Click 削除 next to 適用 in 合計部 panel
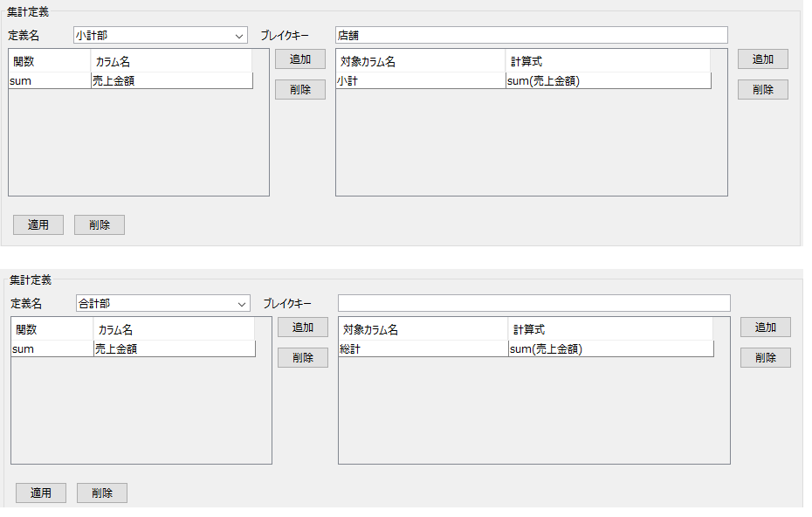Image resolution: width=812 pixels, height=517 pixels. click(102, 493)
